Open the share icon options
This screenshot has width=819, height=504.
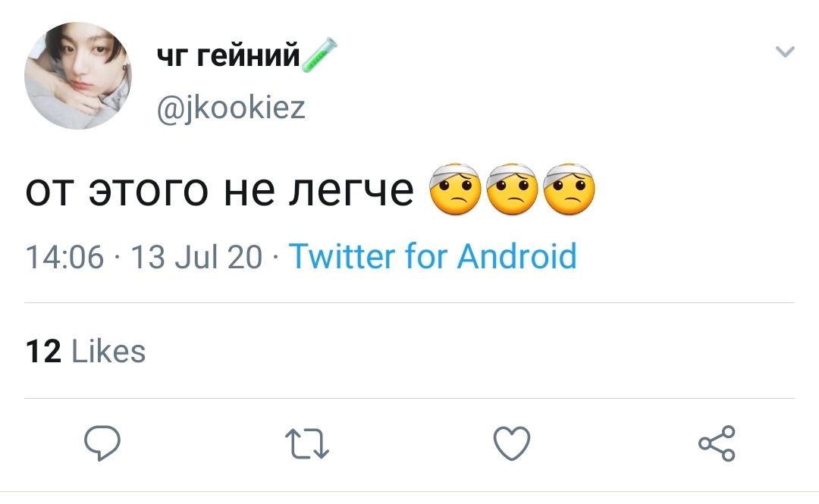click(717, 443)
